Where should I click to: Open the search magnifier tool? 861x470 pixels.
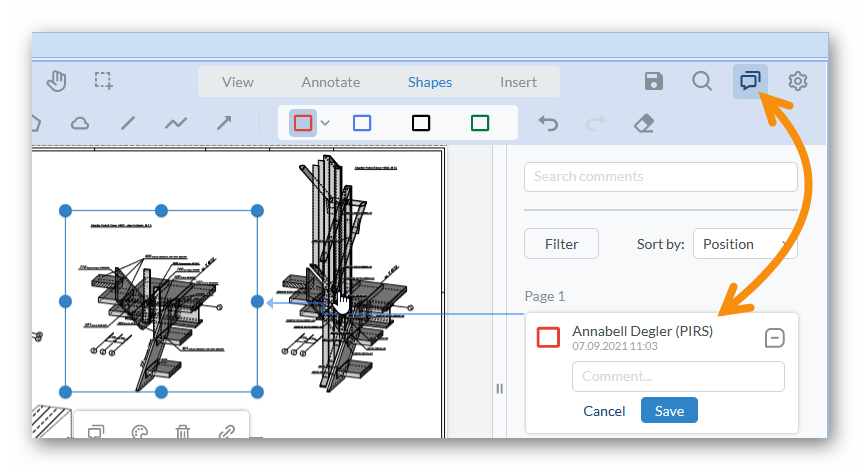pyautogui.click(x=702, y=82)
